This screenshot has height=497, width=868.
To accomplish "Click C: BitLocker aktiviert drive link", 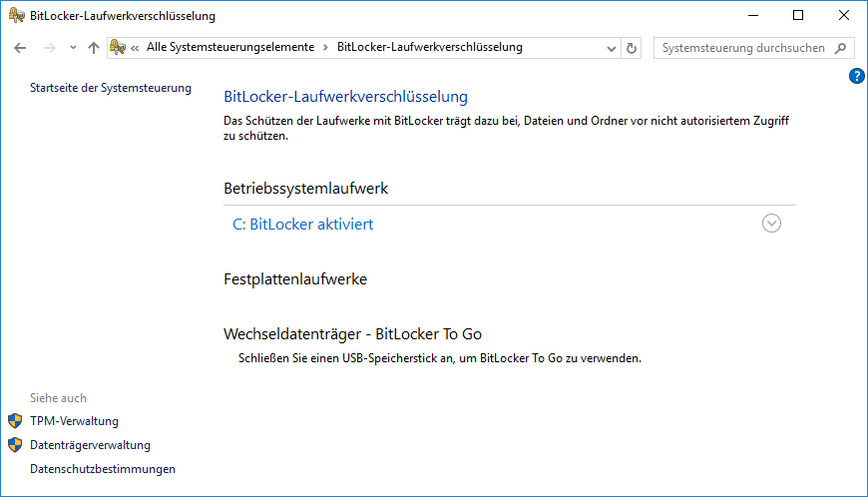I will [303, 225].
